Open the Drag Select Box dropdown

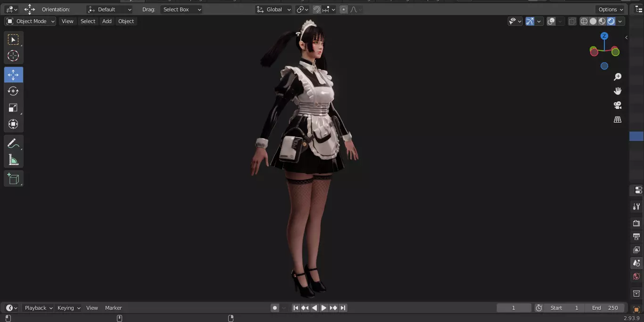pos(182,9)
